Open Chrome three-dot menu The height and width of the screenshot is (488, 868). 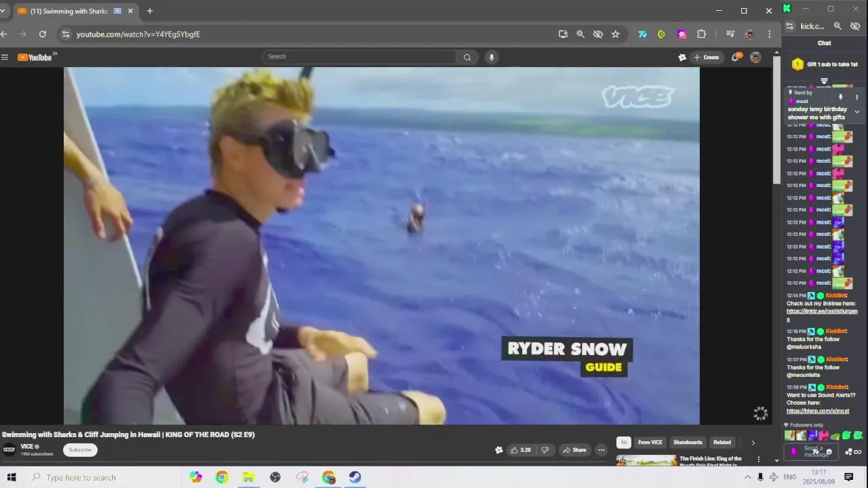[x=769, y=34]
